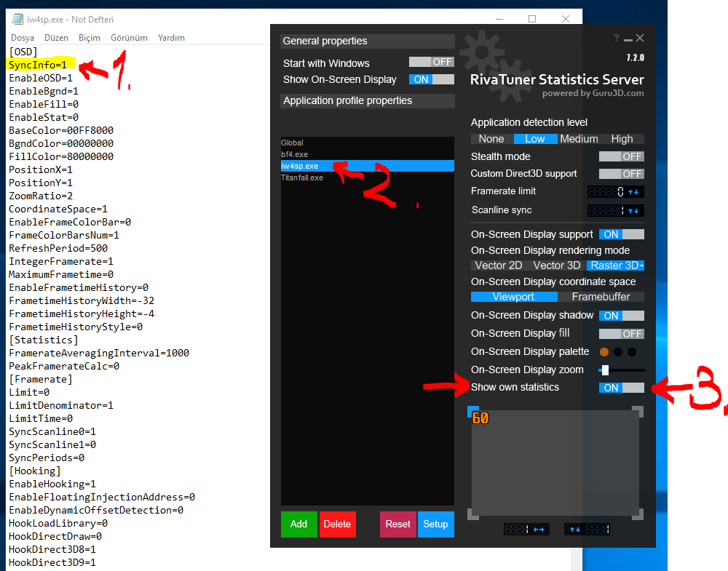Click the green Add profile button
This screenshot has height=571, width=728.
pos(299,524)
